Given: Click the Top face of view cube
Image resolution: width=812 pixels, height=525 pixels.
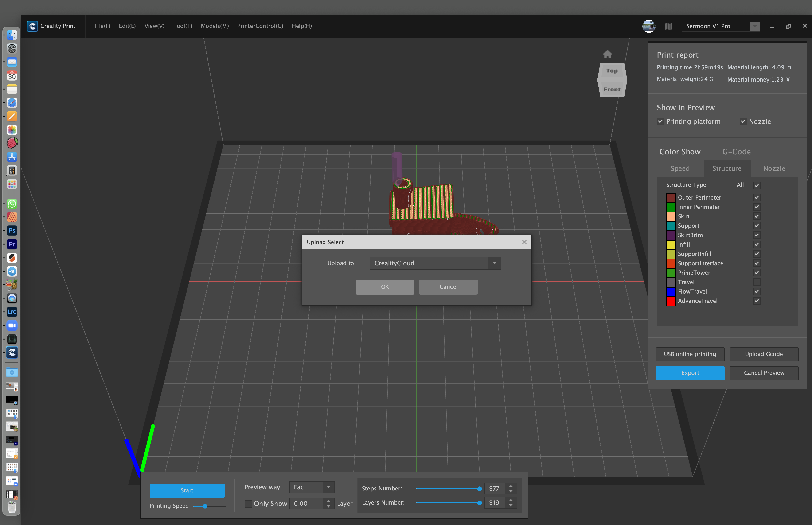Looking at the screenshot, I should (x=612, y=71).
